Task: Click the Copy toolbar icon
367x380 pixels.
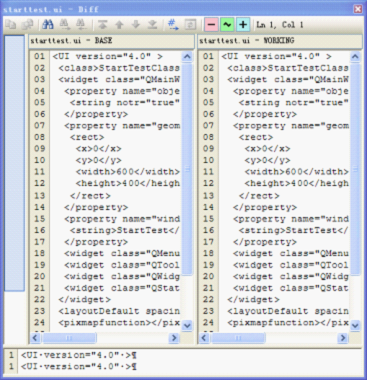Action: 11,25
